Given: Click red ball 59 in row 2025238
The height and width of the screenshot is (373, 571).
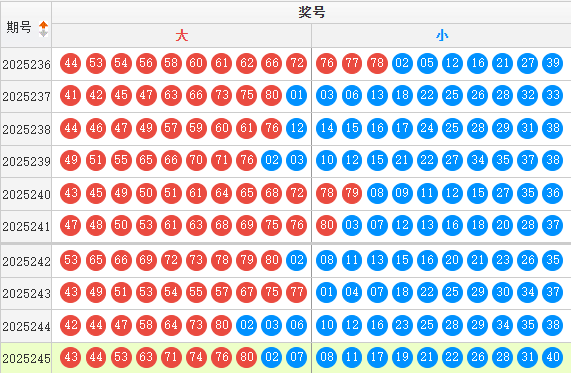Looking at the screenshot, I should pyautogui.click(x=196, y=128).
